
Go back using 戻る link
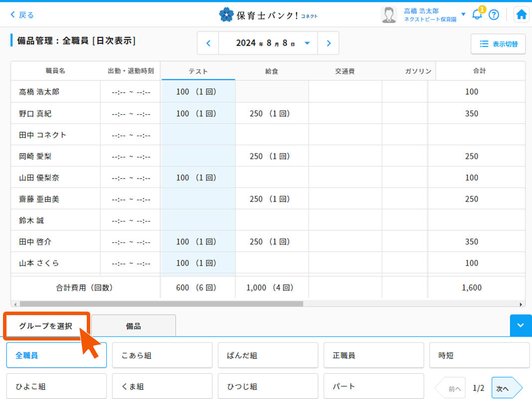[22, 15]
